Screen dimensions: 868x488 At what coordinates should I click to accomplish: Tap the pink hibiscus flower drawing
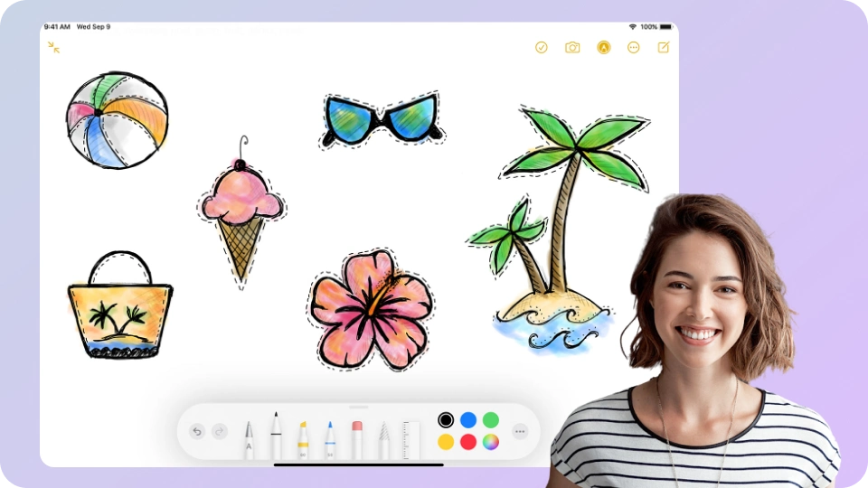pyautogui.click(x=371, y=309)
